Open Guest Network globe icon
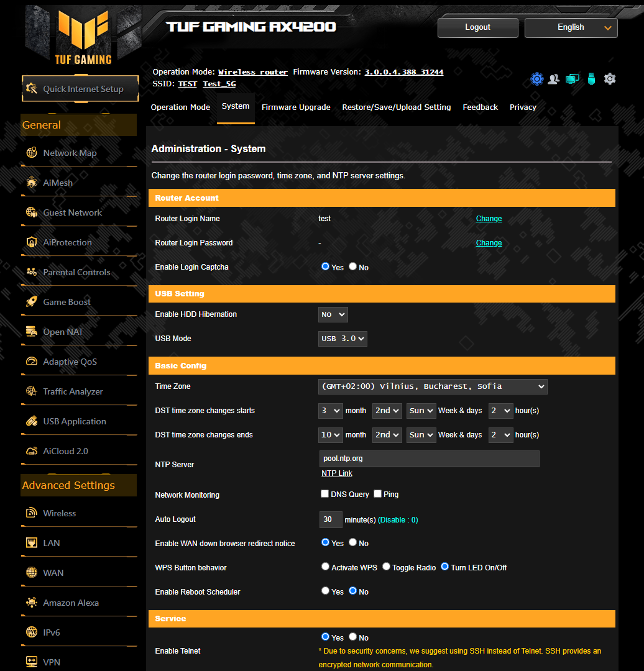The image size is (644, 671). [x=32, y=212]
